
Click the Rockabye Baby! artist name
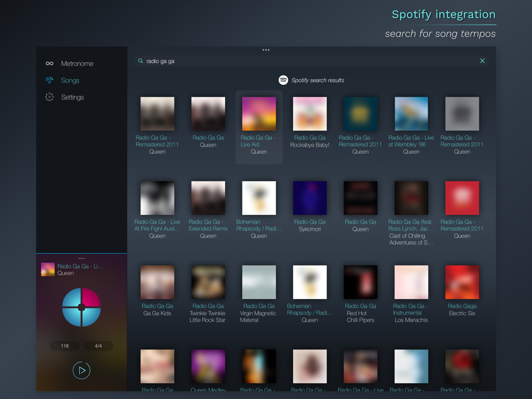click(310, 145)
